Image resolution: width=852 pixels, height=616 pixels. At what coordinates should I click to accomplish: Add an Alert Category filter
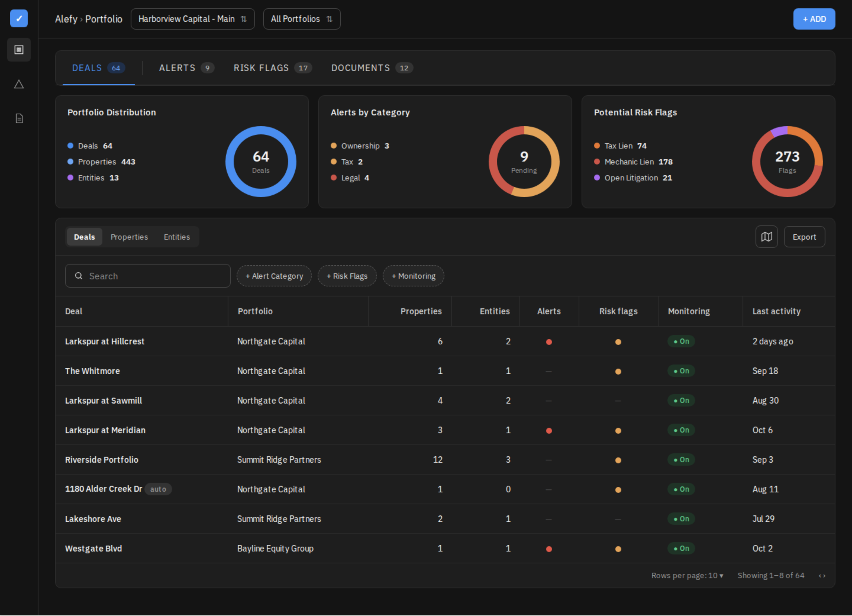click(x=274, y=276)
